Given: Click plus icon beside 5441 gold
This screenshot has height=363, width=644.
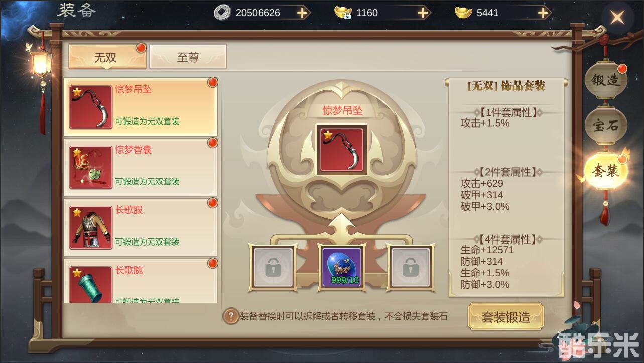Looking at the screenshot, I should (544, 13).
